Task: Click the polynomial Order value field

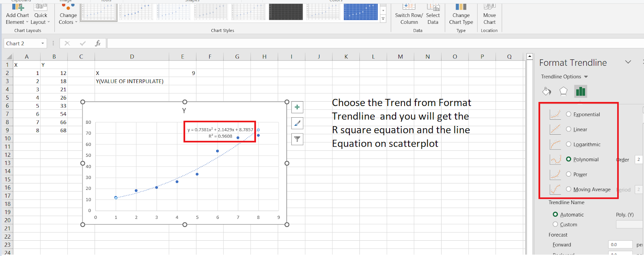Action: (x=639, y=159)
